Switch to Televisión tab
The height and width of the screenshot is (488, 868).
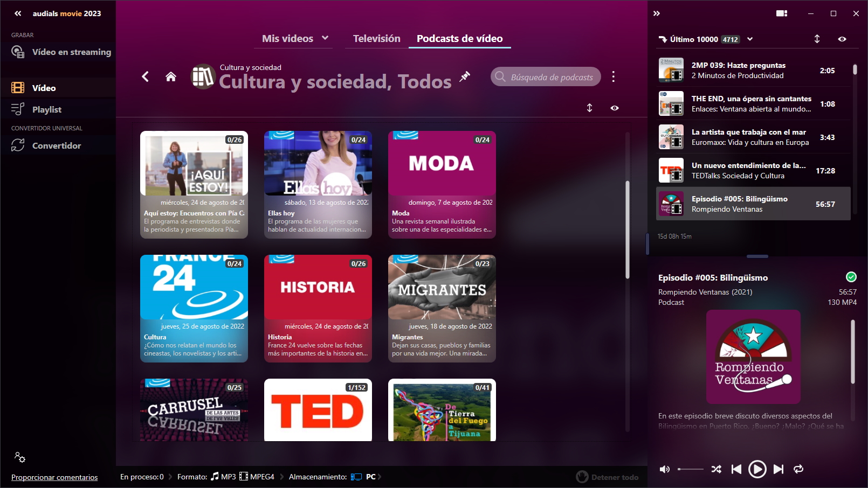tap(377, 38)
